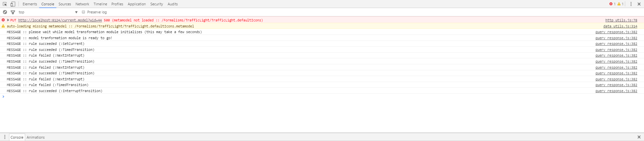The image size is (644, 141).
Task: Activate the inspect element picker icon
Action: [x=5, y=4]
